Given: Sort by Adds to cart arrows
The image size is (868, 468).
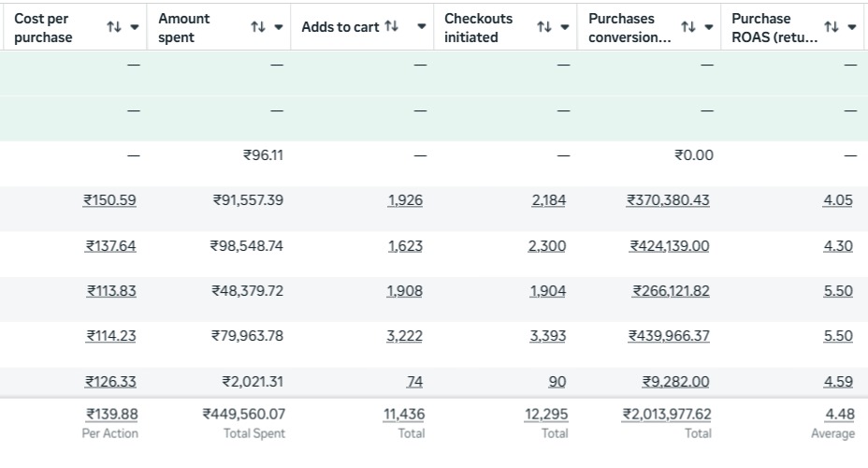Looking at the screenshot, I should pos(391,27).
